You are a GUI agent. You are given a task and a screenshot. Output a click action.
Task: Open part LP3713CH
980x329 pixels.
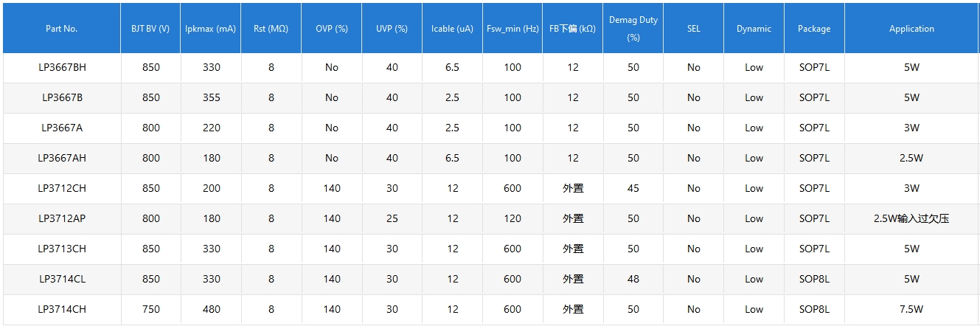(x=62, y=249)
